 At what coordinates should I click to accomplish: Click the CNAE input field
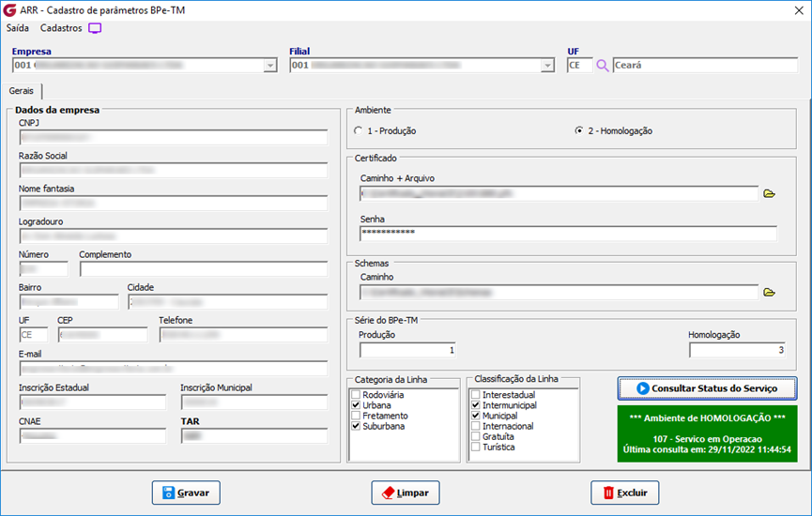click(x=93, y=435)
